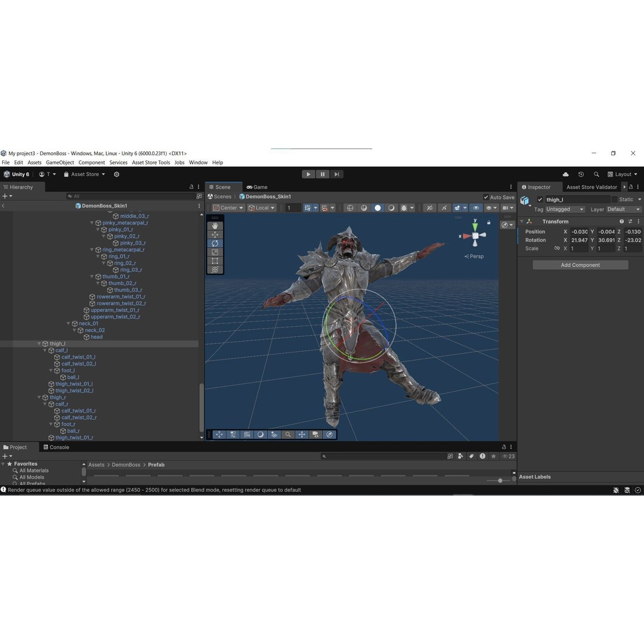
Task: Click DemonBoss breadcrumb in Project path
Action: coord(126,465)
